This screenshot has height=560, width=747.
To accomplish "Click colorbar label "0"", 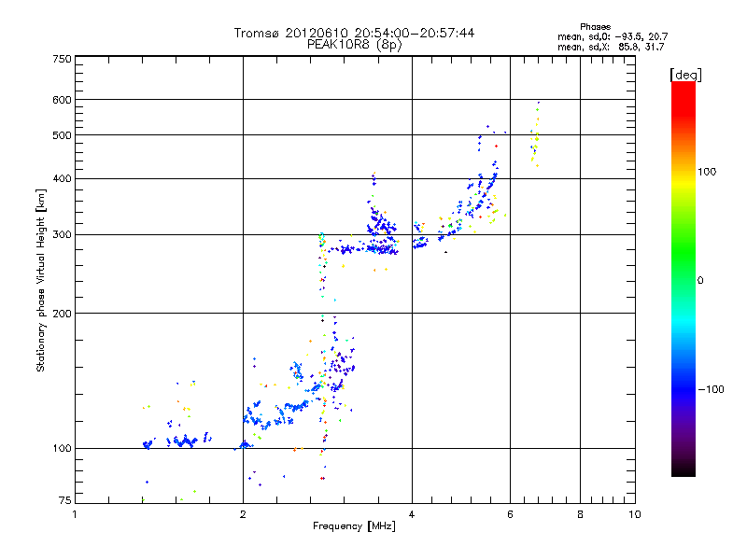I will tap(700, 281).
